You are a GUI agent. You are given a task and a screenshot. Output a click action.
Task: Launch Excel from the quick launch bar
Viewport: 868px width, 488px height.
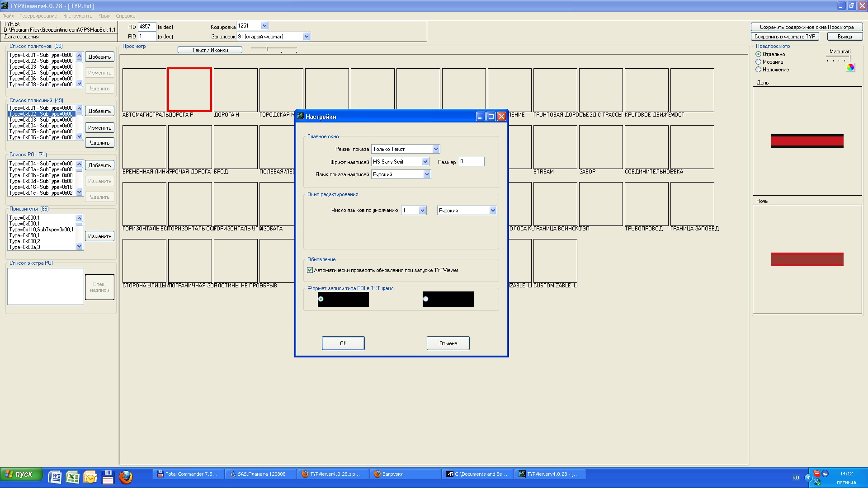72,477
